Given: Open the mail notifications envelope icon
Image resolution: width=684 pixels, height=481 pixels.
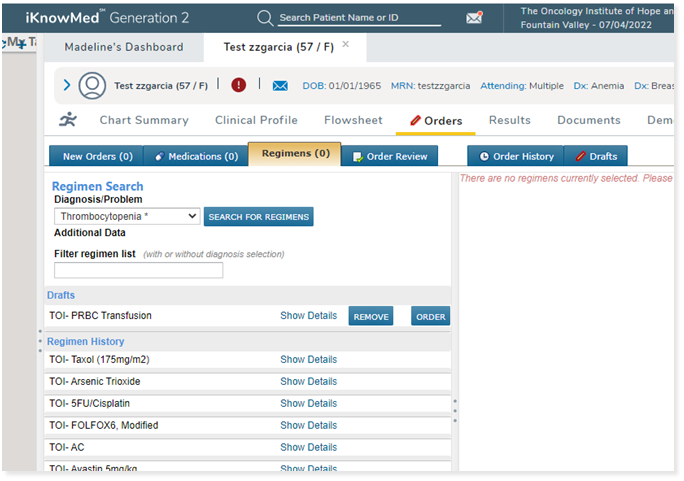Looking at the screenshot, I should tap(474, 18).
